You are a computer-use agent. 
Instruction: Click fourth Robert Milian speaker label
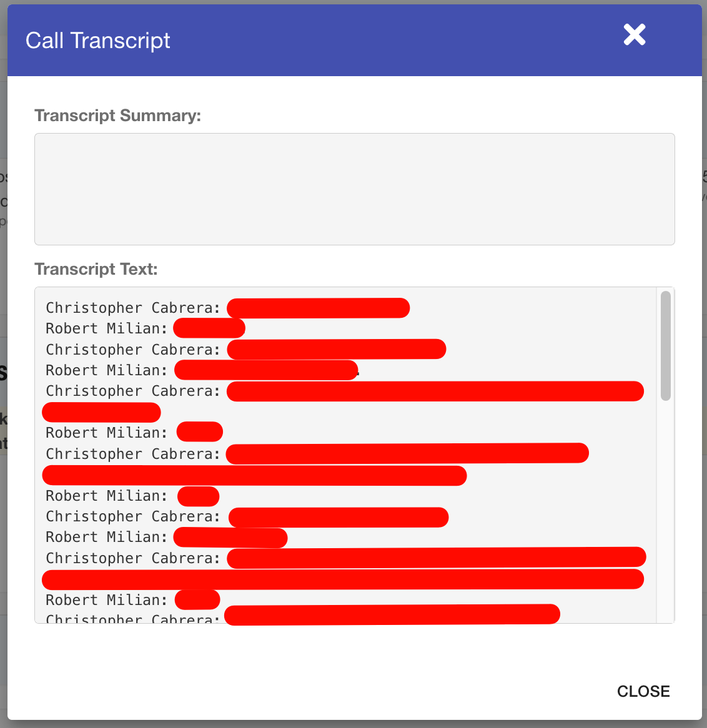[x=106, y=496]
